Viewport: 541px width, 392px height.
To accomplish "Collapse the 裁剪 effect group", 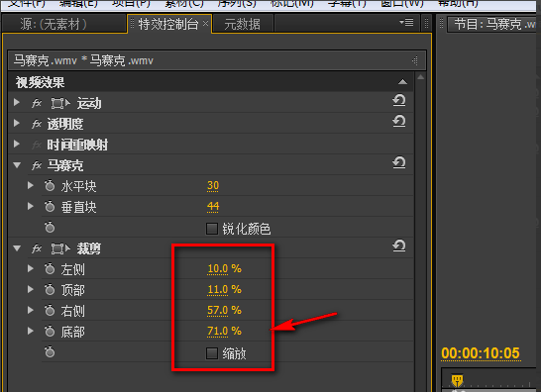I will click(17, 248).
